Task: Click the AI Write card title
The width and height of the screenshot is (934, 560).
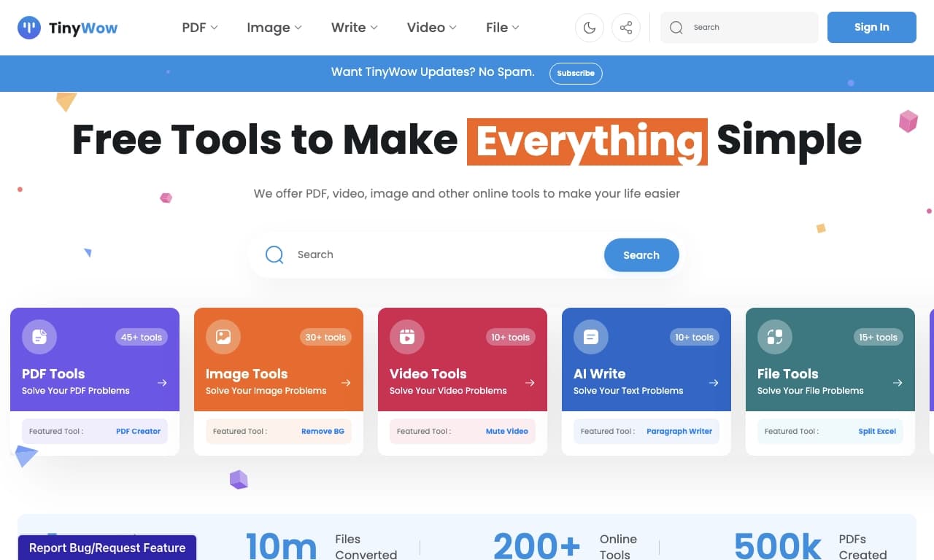Action: point(599,373)
